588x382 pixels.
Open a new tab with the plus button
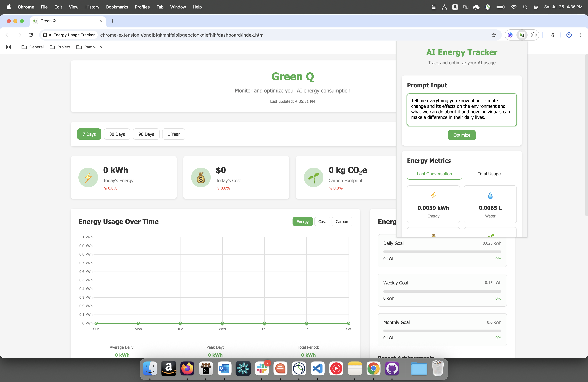112,21
